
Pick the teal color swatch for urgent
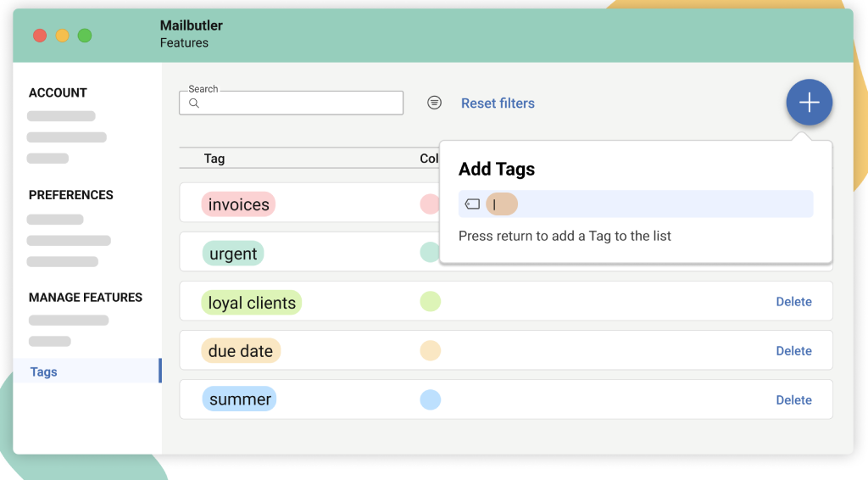coord(429,252)
